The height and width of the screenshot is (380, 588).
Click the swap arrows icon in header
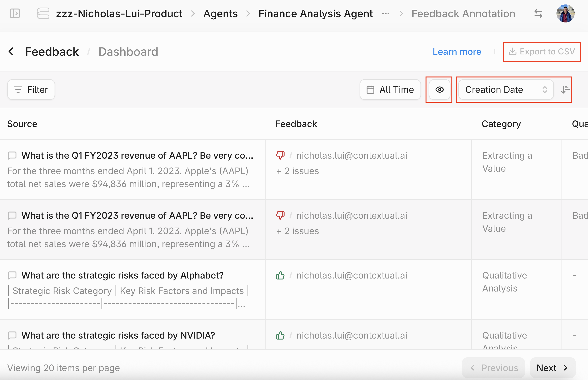click(538, 14)
